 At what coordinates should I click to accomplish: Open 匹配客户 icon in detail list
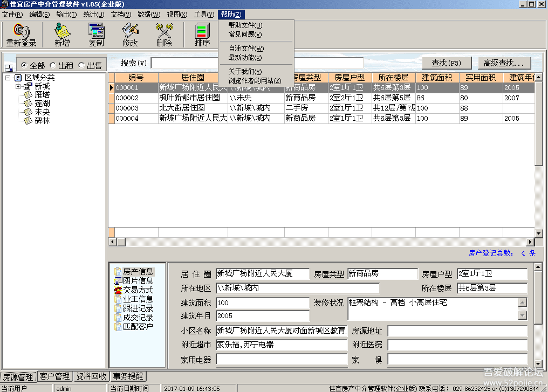118,326
